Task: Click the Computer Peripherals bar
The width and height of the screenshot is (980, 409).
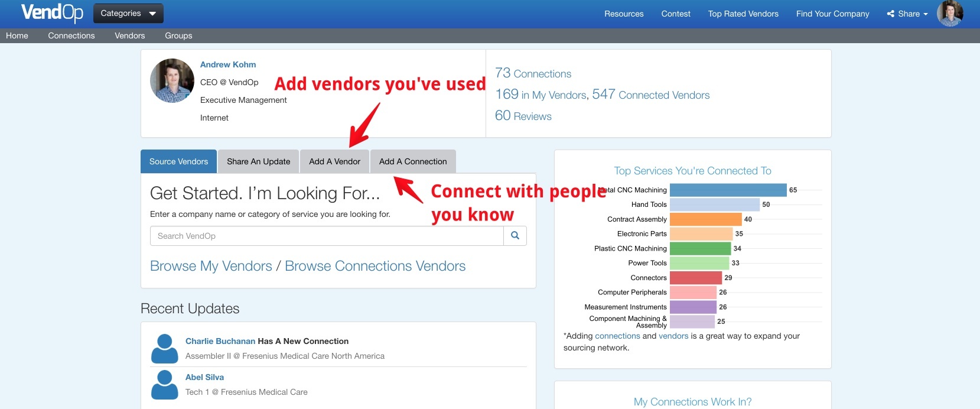Action: coord(694,292)
